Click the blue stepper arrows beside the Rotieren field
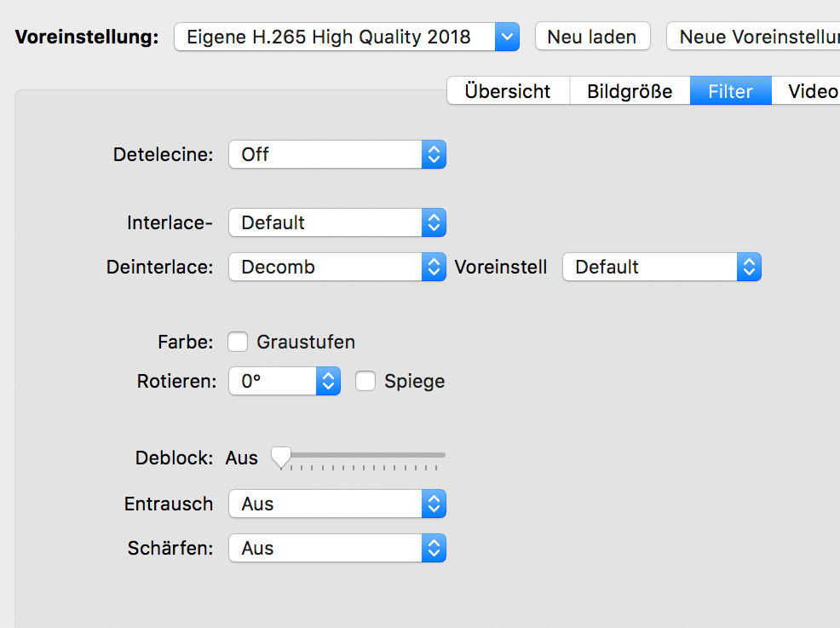The height and width of the screenshot is (628, 840). click(327, 381)
